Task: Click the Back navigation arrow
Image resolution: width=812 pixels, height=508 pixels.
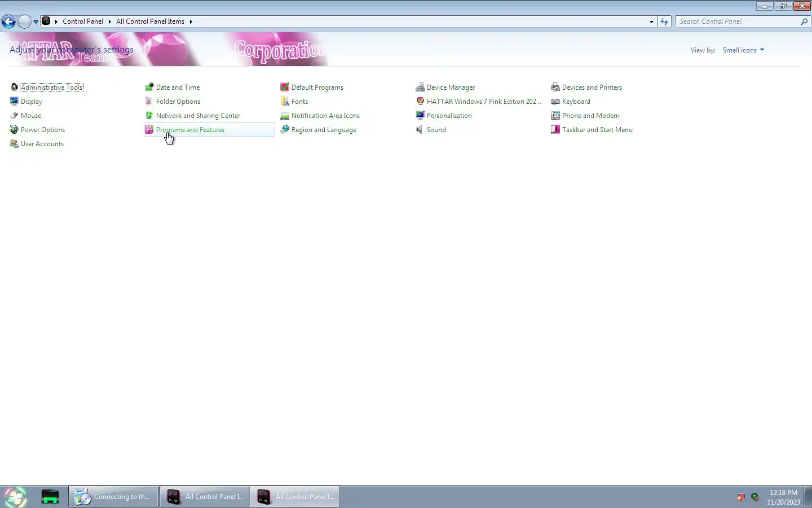Action: [8, 21]
